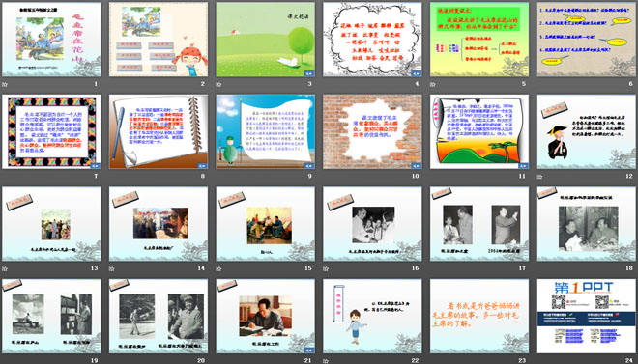638x364 pixels.
Task: Select slide 7 with colorful patterned border
Action: (x=51, y=131)
